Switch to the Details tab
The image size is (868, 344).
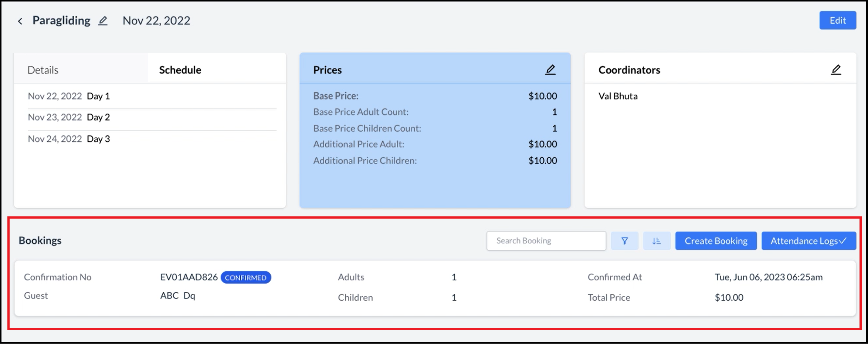point(43,69)
